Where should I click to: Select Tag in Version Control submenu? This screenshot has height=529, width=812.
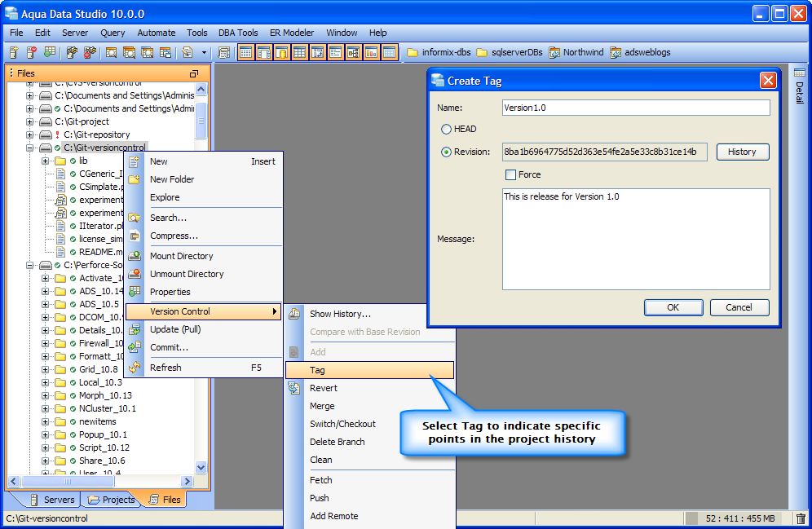(370, 370)
